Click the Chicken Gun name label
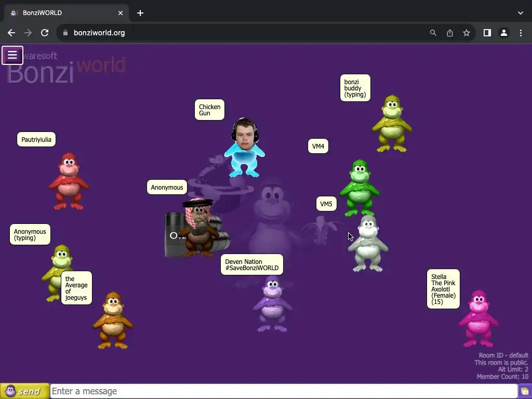 (x=209, y=110)
